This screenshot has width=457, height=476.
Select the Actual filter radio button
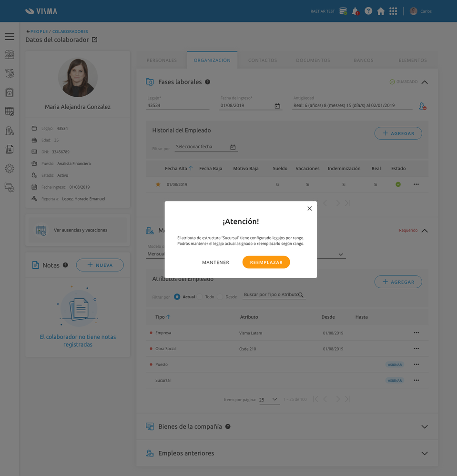click(177, 296)
